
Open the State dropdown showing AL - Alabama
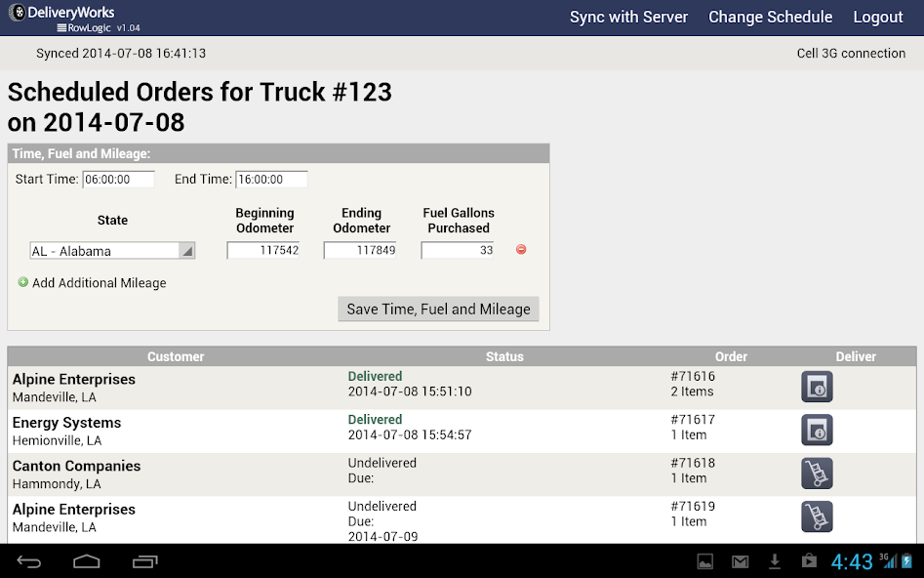point(111,250)
